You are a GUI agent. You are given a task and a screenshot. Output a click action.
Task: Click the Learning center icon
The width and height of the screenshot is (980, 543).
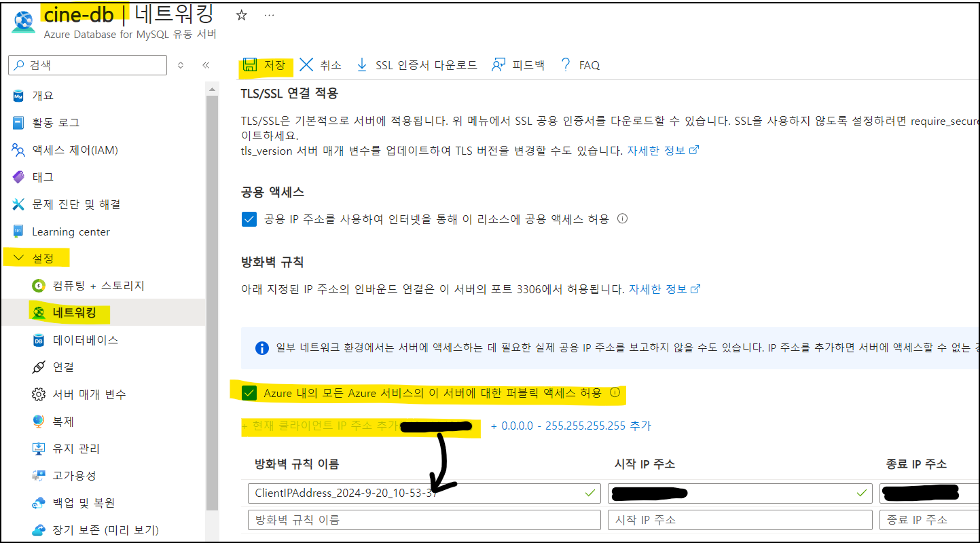[18, 231]
